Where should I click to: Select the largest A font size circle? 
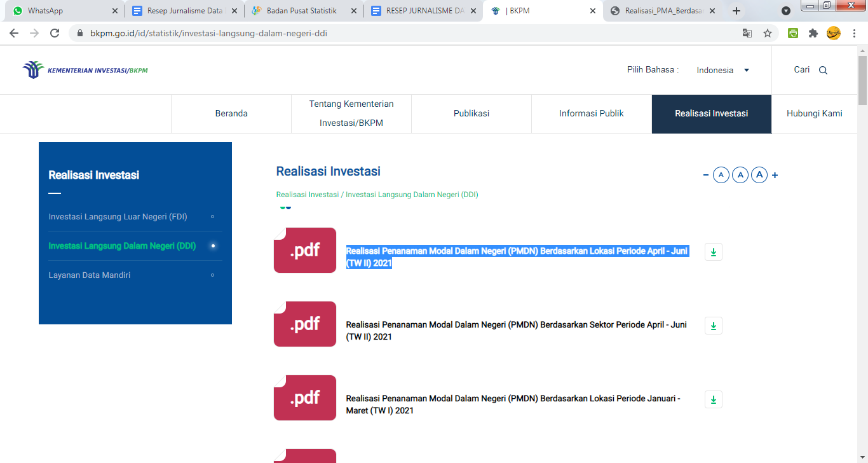(759, 175)
